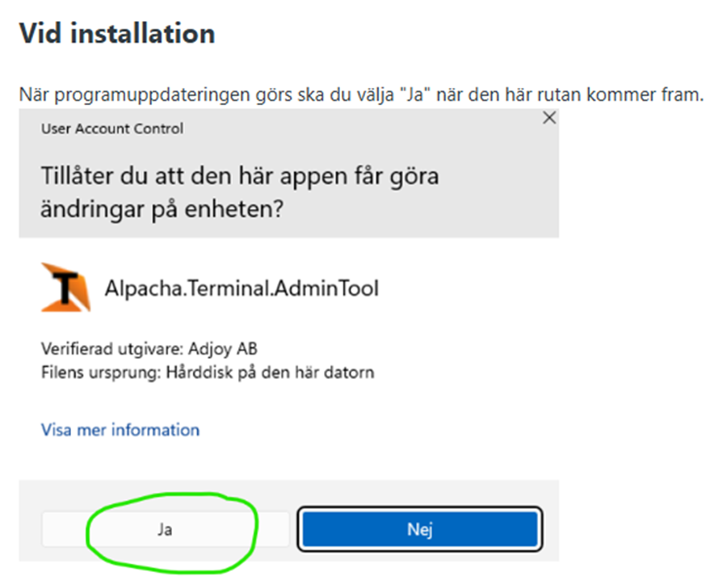Select the Alpacha.Terminal.AdminTool app name

pyautogui.click(x=242, y=288)
